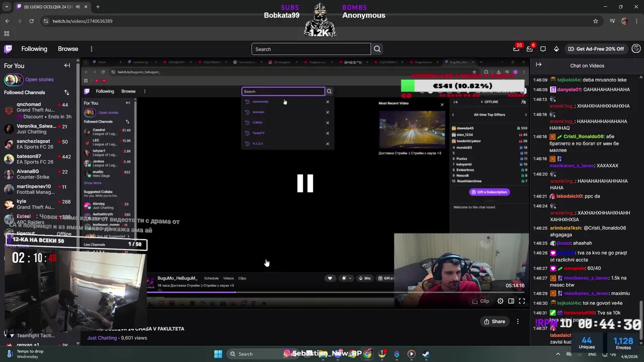Screen dimensions: 644x362
Task: Click the video player pause overlay
Action: click(x=305, y=184)
